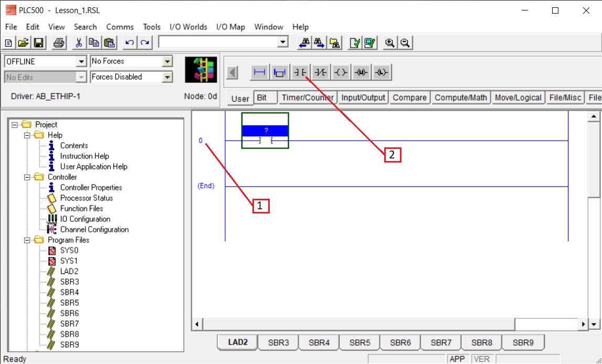The width and height of the screenshot is (602, 364).
Task: Select LAD2 in Program Files tree
Action: tap(69, 271)
